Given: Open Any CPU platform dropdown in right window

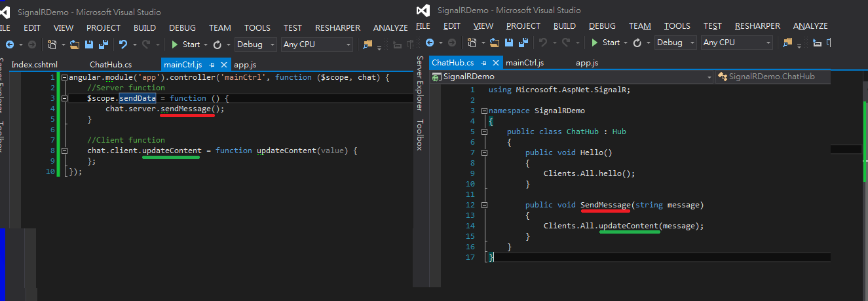Looking at the screenshot, I should point(737,43).
